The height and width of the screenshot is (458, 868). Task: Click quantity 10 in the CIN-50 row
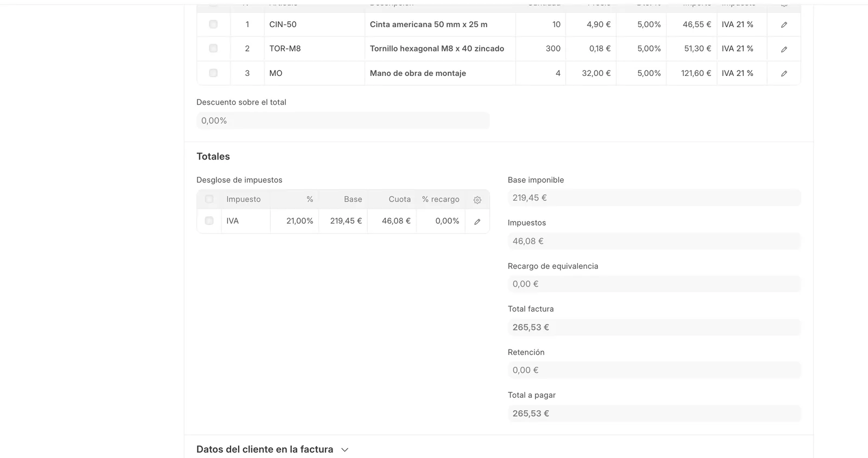[x=556, y=24]
